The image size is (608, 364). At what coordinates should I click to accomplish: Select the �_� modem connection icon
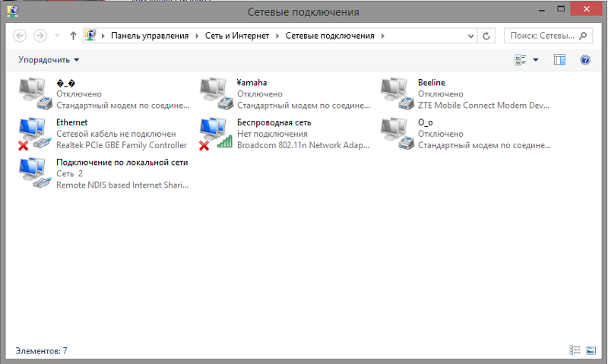pos(35,93)
